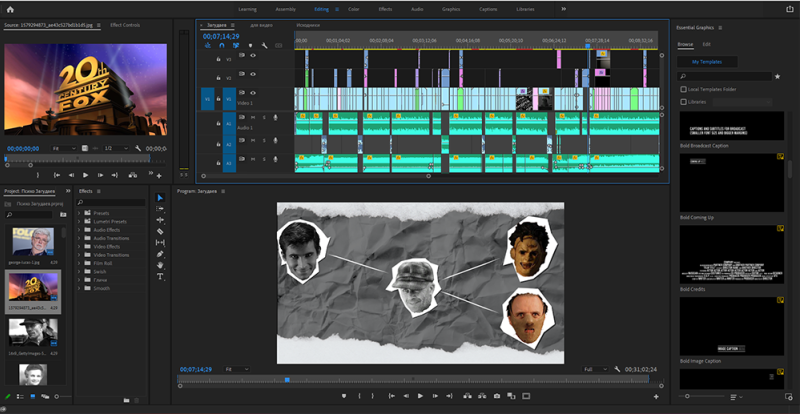Create new bin in Project panel
Image resolution: width=800 pixels, height=414 pixels.
63,215
